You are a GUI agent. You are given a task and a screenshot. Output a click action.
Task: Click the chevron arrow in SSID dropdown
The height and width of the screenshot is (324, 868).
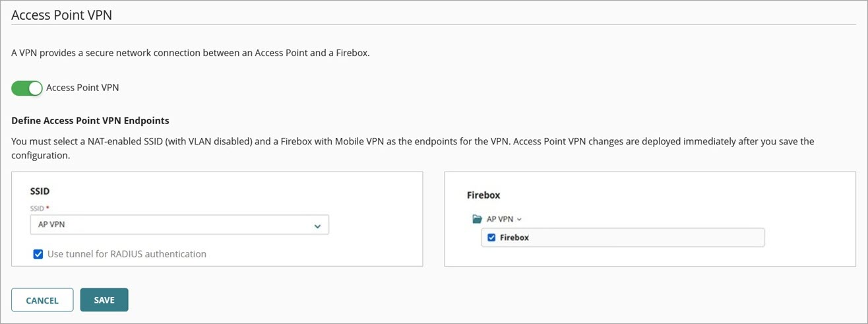coord(317,226)
